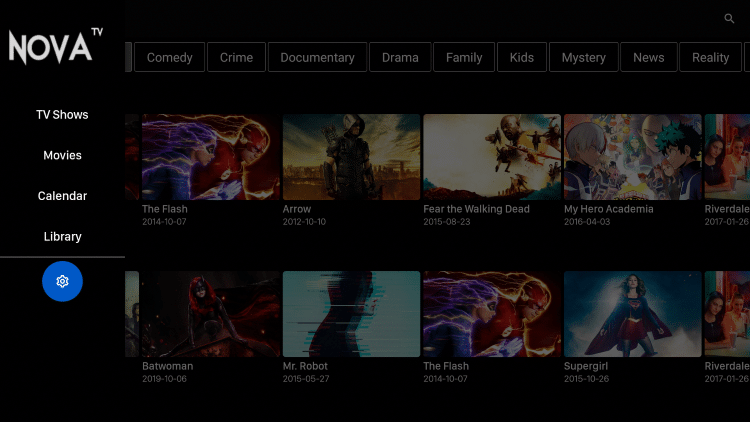The width and height of the screenshot is (750, 422).
Task: Click the 'Batwoman' title text
Action: click(167, 366)
